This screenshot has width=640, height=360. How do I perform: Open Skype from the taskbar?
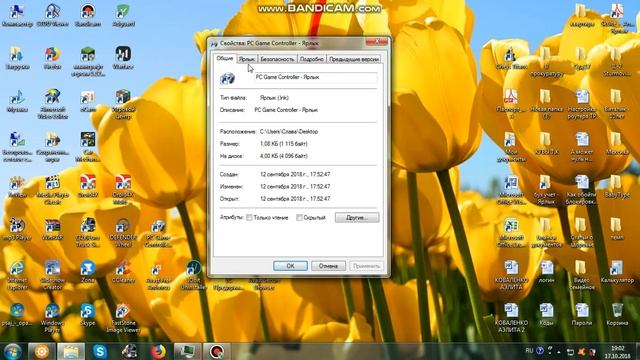click(100, 351)
